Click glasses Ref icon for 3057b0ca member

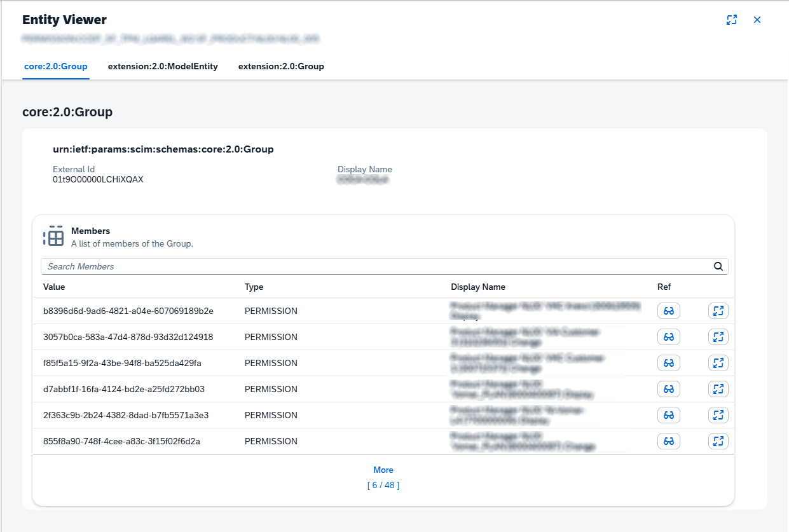(668, 337)
